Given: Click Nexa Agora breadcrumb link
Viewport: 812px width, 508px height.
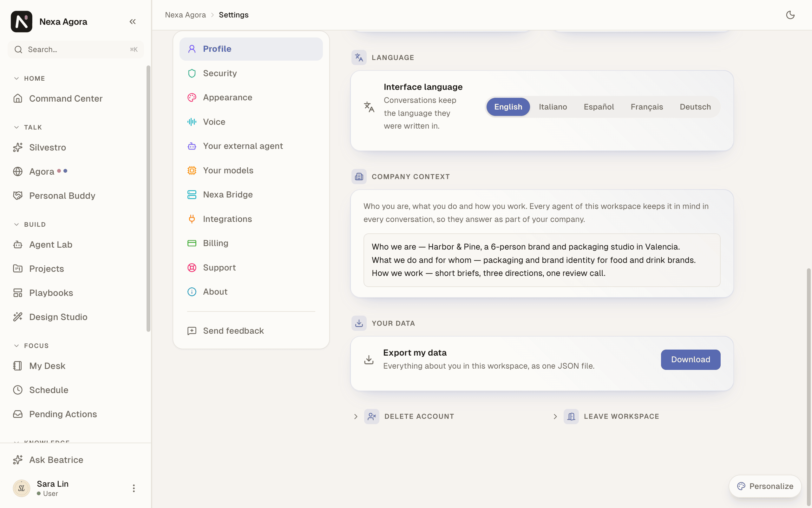Looking at the screenshot, I should click(x=185, y=15).
